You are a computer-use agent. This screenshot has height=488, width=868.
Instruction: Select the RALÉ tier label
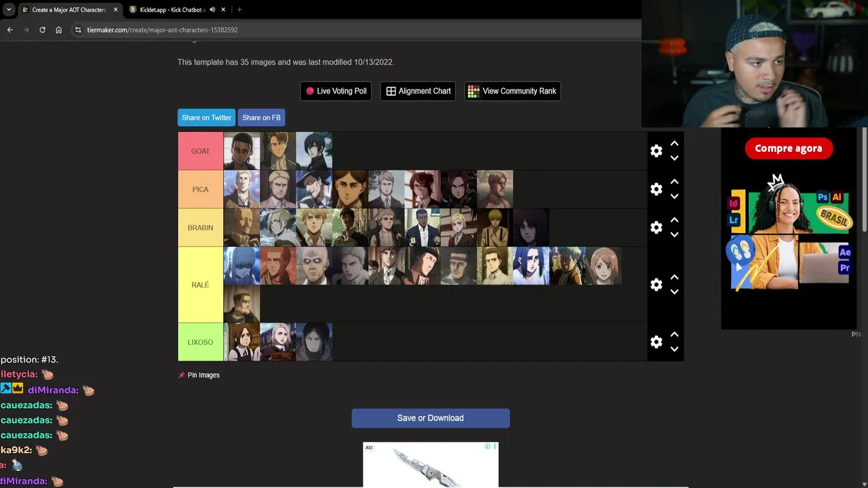200,285
